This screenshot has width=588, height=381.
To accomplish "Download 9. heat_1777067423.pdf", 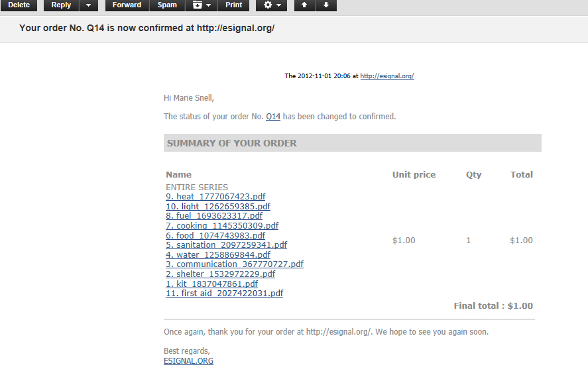I will 215,197.
